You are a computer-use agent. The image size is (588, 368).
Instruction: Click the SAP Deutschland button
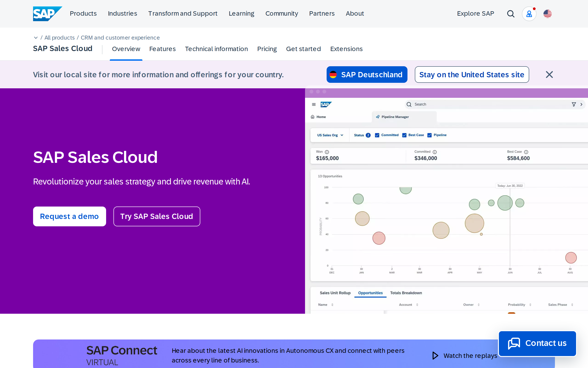click(367, 75)
